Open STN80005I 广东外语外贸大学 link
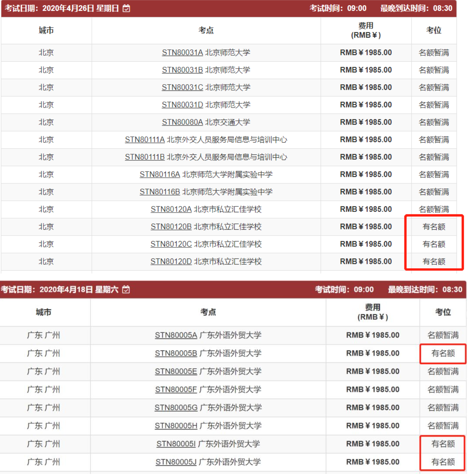 176,444
